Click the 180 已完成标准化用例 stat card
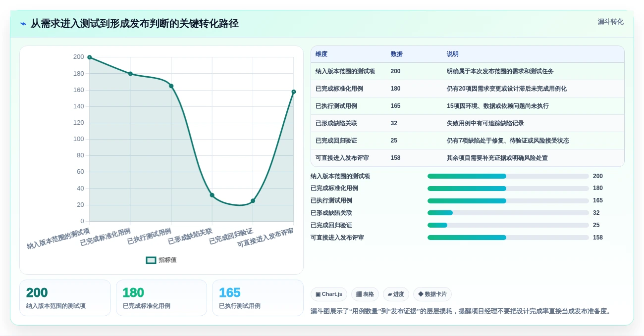Screen dimensions: 644x336 (161, 298)
